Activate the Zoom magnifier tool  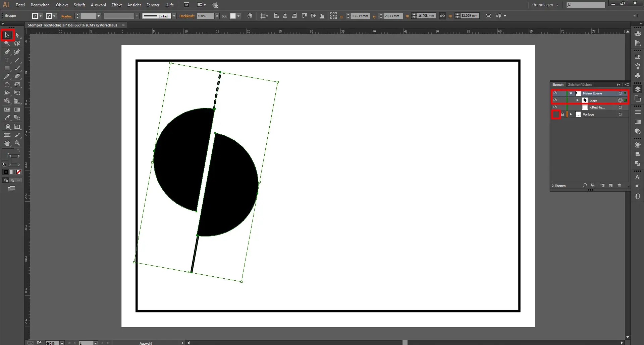tap(17, 143)
